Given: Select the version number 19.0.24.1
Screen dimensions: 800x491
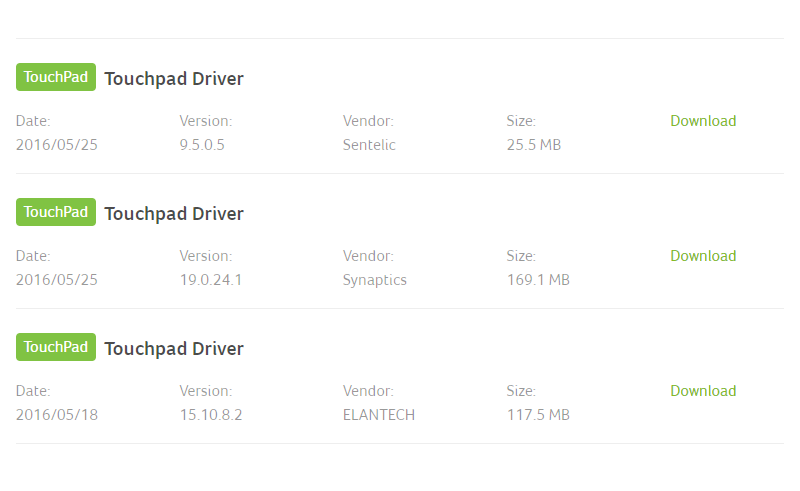Looking at the screenshot, I should pos(211,280).
